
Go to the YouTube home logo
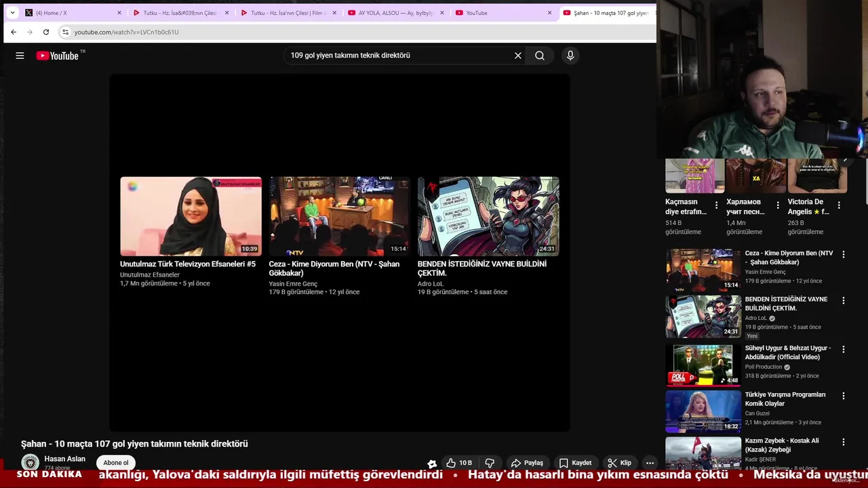58,56
